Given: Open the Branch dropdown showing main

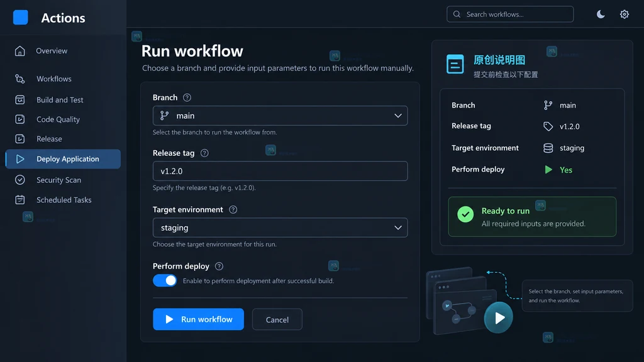Looking at the screenshot, I should click(x=280, y=116).
